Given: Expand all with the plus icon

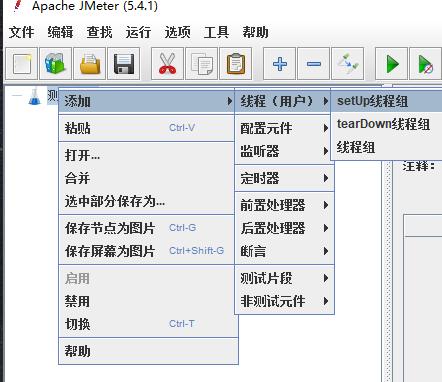Looking at the screenshot, I should [279, 64].
